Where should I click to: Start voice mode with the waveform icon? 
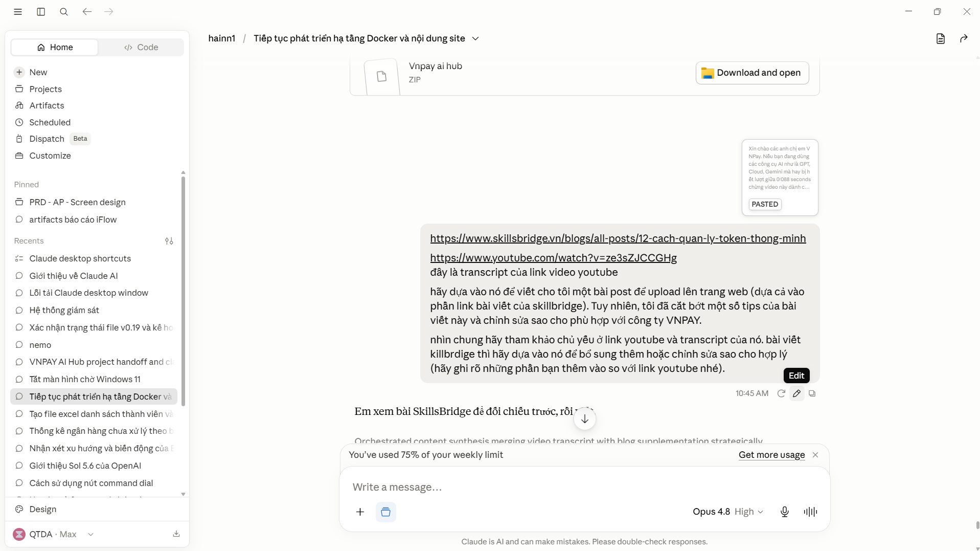click(810, 512)
